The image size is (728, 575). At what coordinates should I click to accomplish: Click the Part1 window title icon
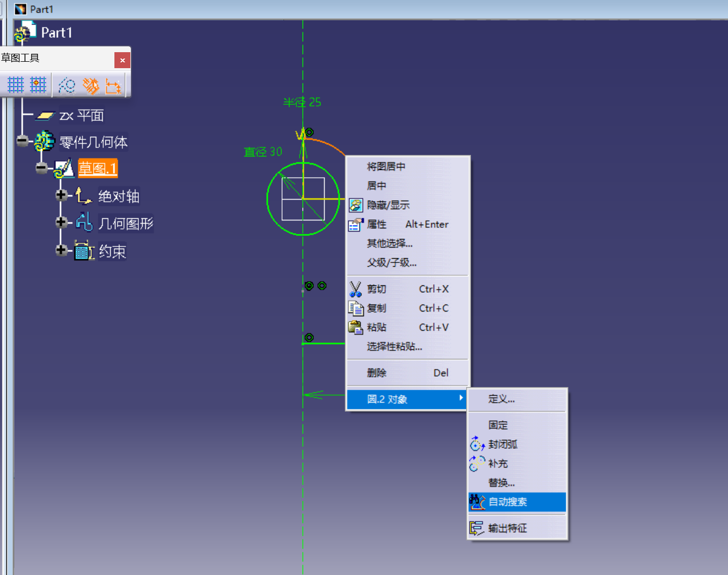click(x=20, y=9)
